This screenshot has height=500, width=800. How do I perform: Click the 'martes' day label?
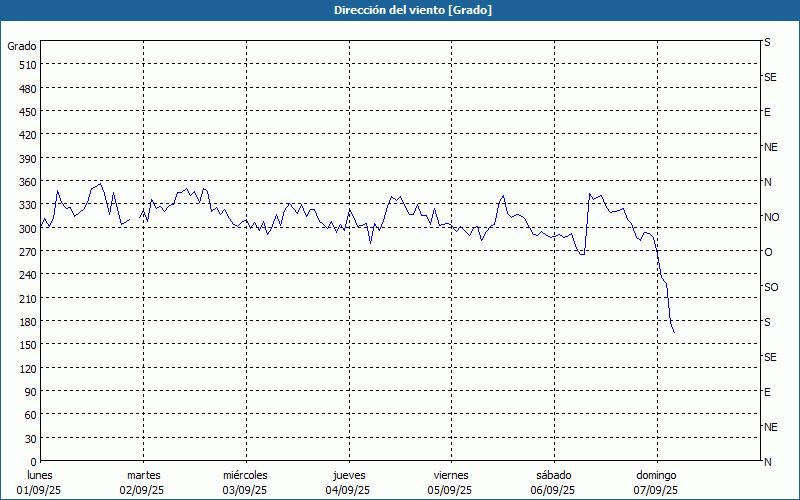pos(144,475)
